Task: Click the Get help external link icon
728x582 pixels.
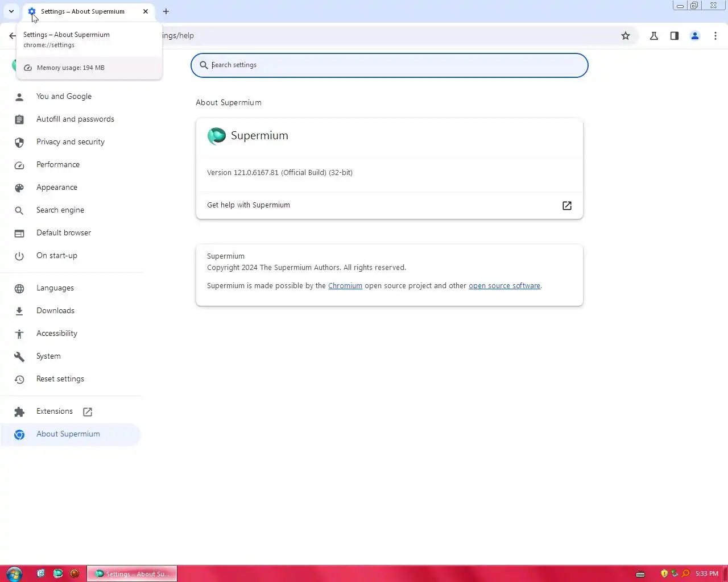Action: pos(567,206)
